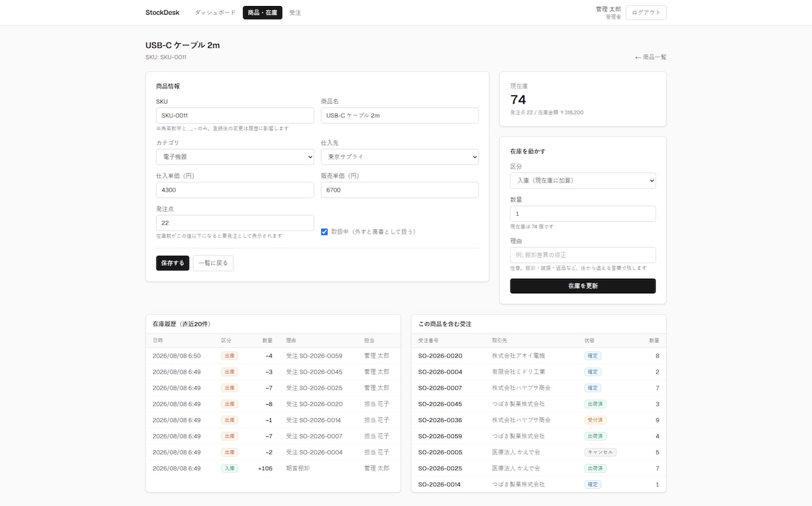Focus the SKU input field
Screen dimensions: 812x506
pyautogui.click(x=235, y=115)
